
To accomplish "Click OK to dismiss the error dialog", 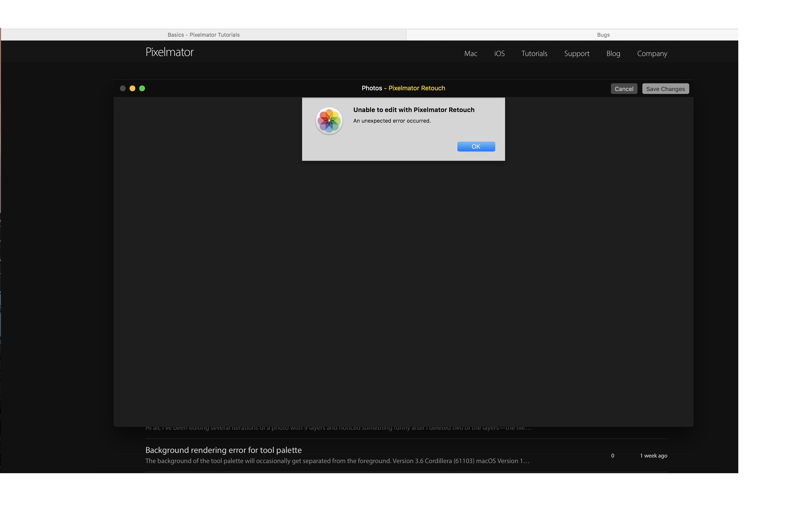I will coord(476,146).
